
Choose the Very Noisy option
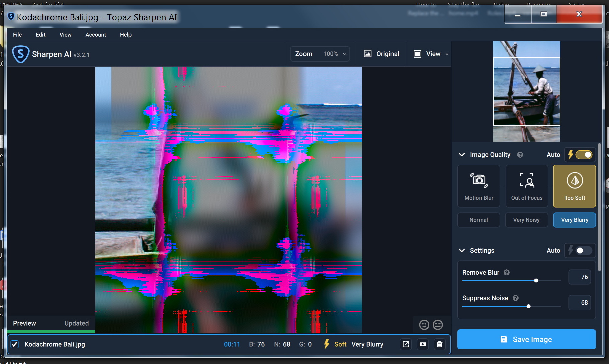coord(526,220)
